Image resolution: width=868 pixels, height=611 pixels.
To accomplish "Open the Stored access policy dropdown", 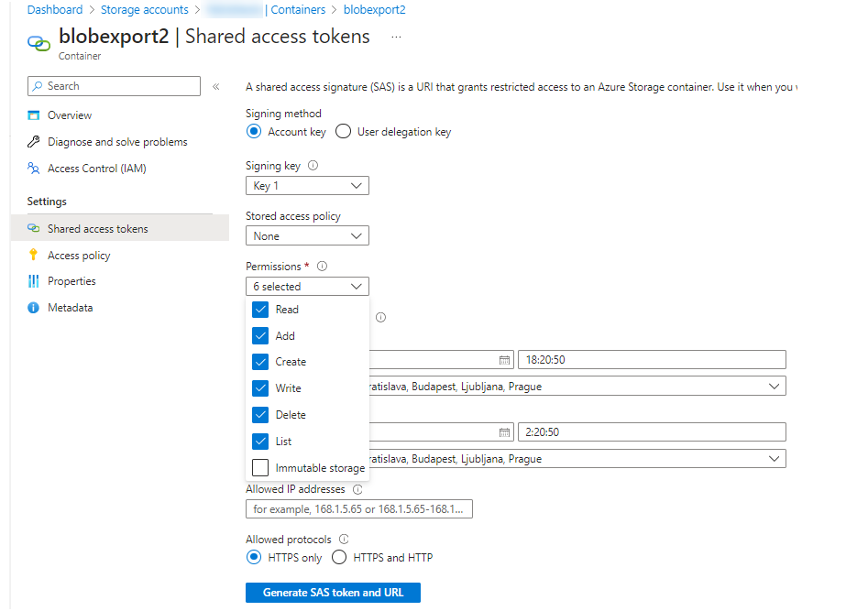I will pyautogui.click(x=307, y=235).
